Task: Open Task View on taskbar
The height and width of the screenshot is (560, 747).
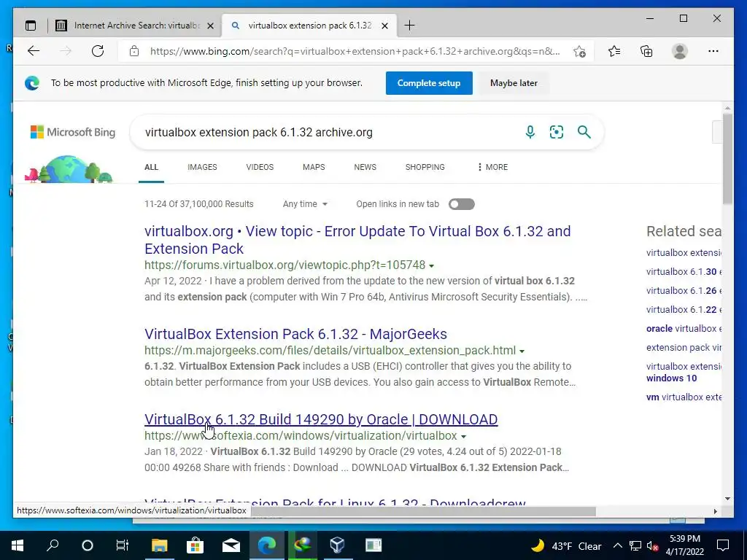Action: tap(123, 545)
